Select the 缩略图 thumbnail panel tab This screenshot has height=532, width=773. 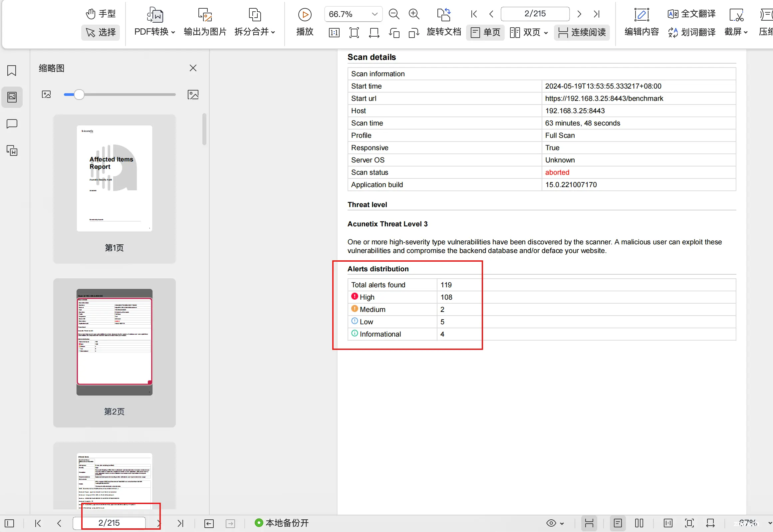[12, 97]
